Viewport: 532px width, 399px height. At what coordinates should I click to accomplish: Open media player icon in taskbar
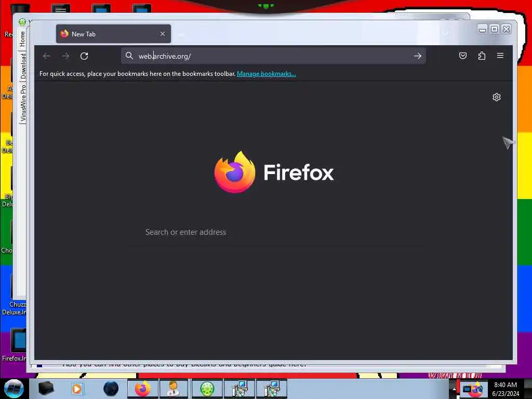point(77,389)
